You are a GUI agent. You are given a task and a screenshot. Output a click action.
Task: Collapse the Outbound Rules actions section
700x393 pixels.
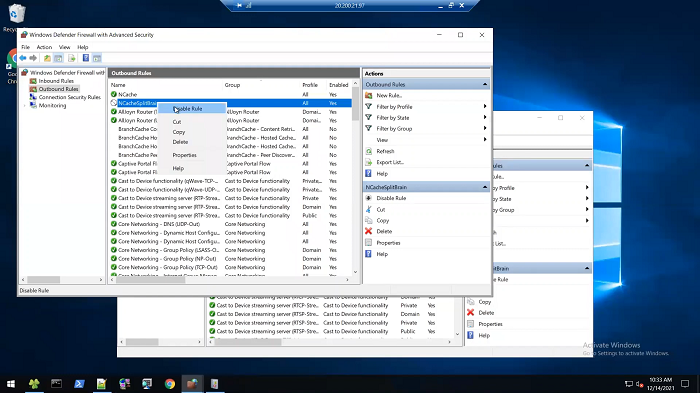click(485, 84)
